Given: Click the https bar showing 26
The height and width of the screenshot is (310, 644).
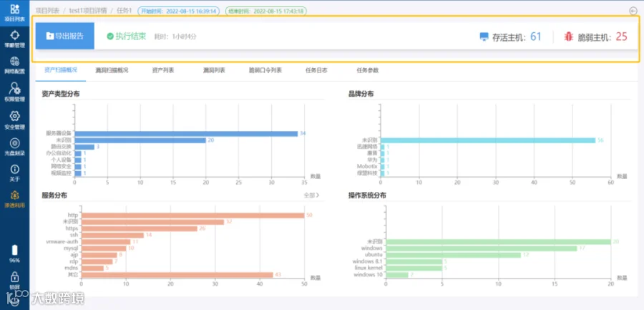Looking at the screenshot, I should pyautogui.click(x=140, y=228).
